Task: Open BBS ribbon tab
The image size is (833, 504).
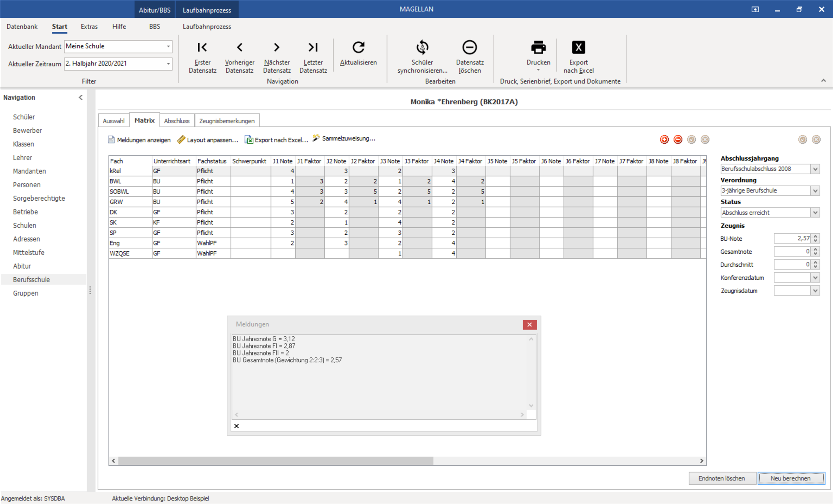Action: point(154,26)
